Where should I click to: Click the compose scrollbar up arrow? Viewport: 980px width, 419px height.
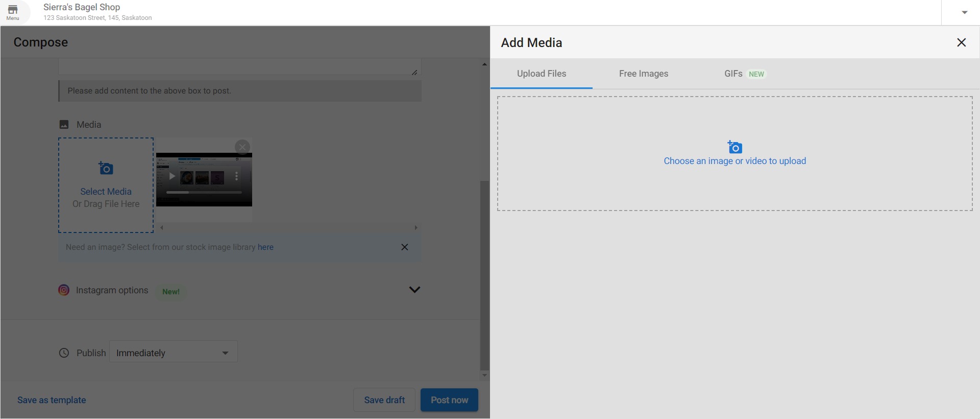pos(484,64)
